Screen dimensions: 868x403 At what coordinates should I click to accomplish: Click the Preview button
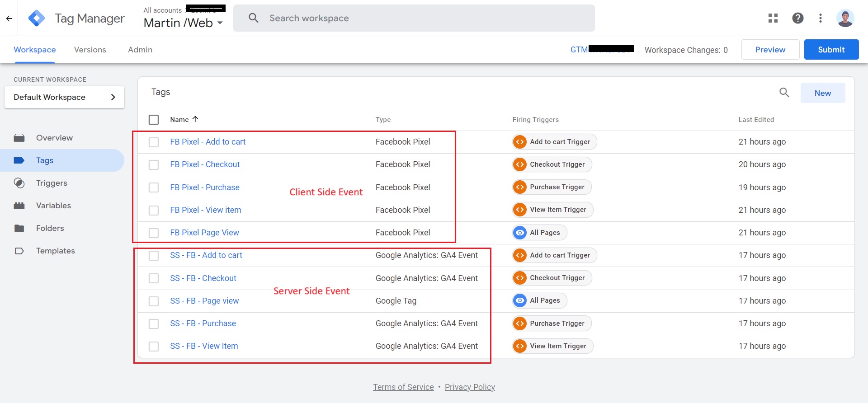point(770,50)
